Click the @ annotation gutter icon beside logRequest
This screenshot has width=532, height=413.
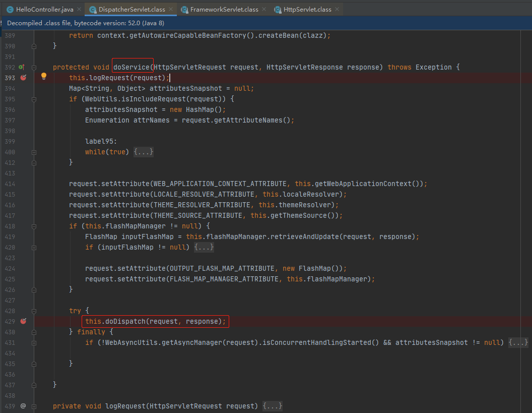pos(22,405)
